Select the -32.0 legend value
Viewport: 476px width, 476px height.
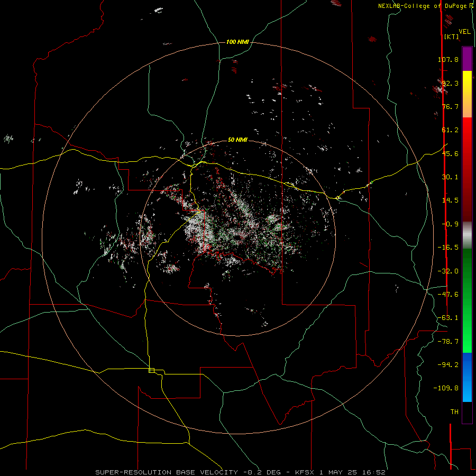pos(448,271)
